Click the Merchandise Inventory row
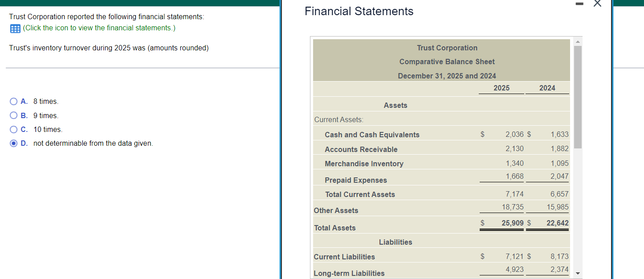 [364, 164]
